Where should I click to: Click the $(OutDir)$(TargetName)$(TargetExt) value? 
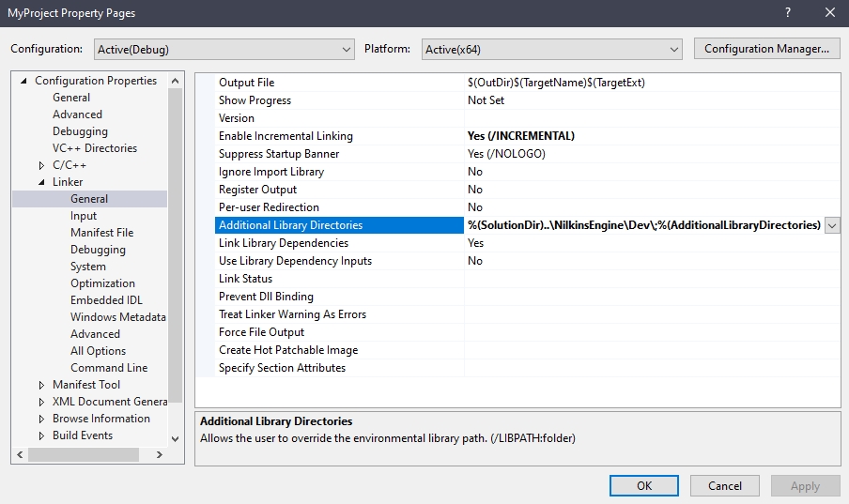(x=556, y=83)
